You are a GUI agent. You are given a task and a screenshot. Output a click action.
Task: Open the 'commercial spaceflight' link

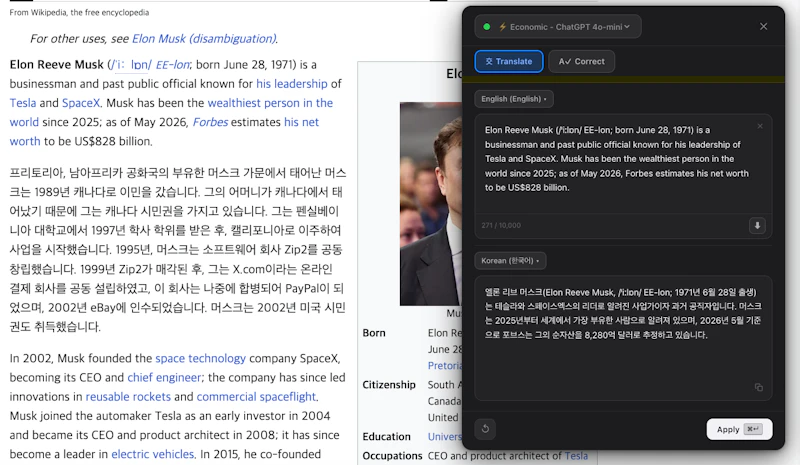[x=256, y=397]
